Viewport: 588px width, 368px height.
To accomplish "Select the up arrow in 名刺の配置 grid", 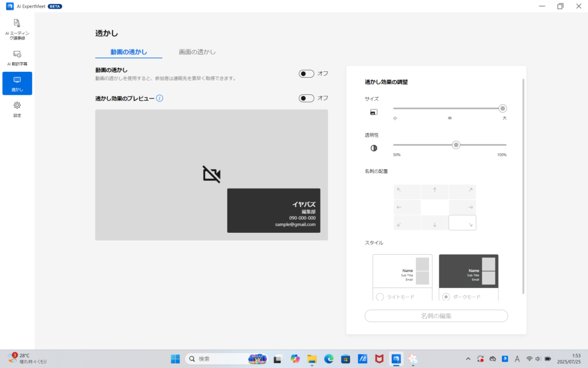I will pyautogui.click(x=435, y=191).
